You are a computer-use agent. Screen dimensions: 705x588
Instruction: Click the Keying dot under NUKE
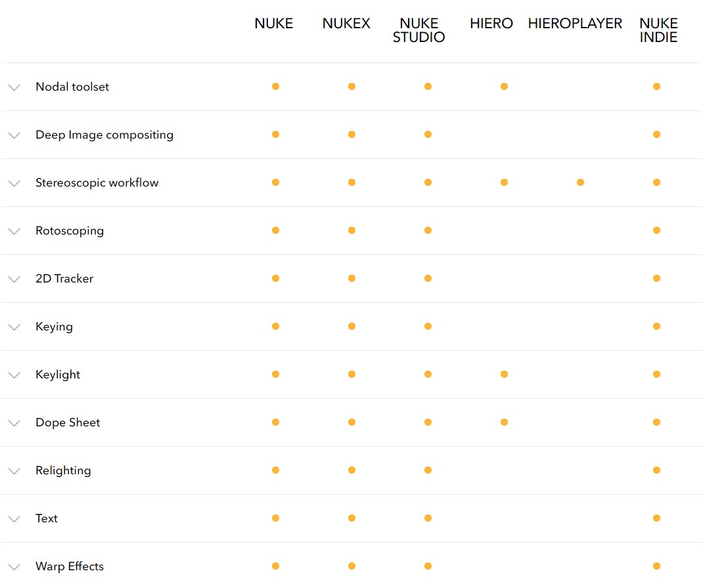(x=275, y=326)
